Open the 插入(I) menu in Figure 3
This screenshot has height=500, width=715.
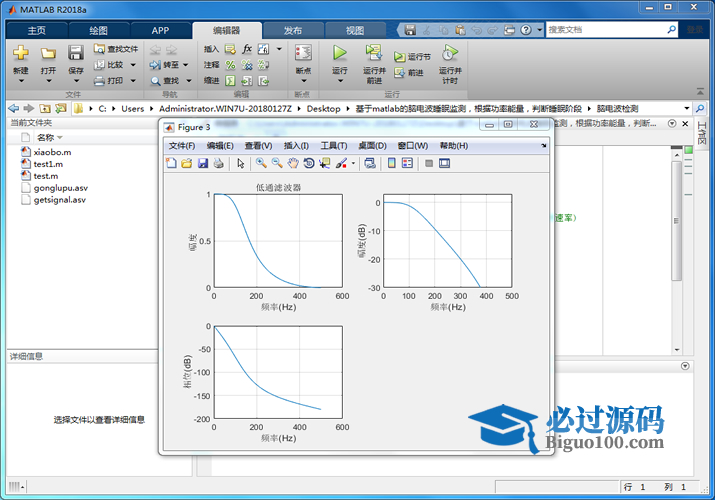[296, 146]
